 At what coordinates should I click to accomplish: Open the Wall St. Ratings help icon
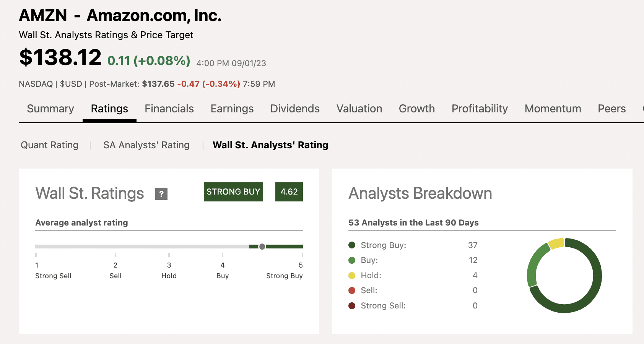(161, 194)
